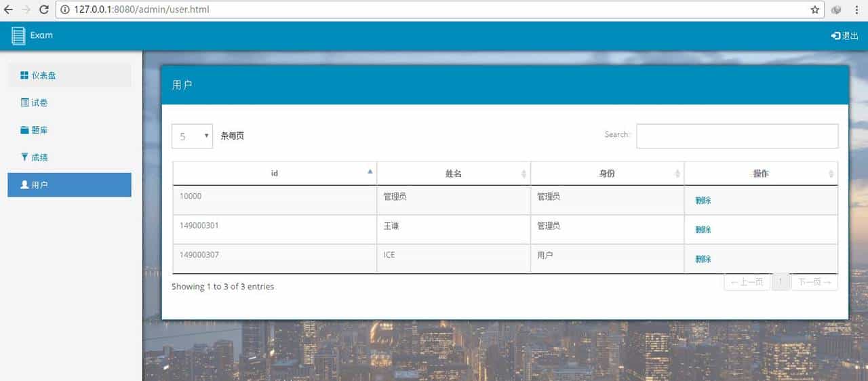This screenshot has height=381, width=868.
Task: Click the 身份 cell 用户 in ICE row
Action: point(607,259)
